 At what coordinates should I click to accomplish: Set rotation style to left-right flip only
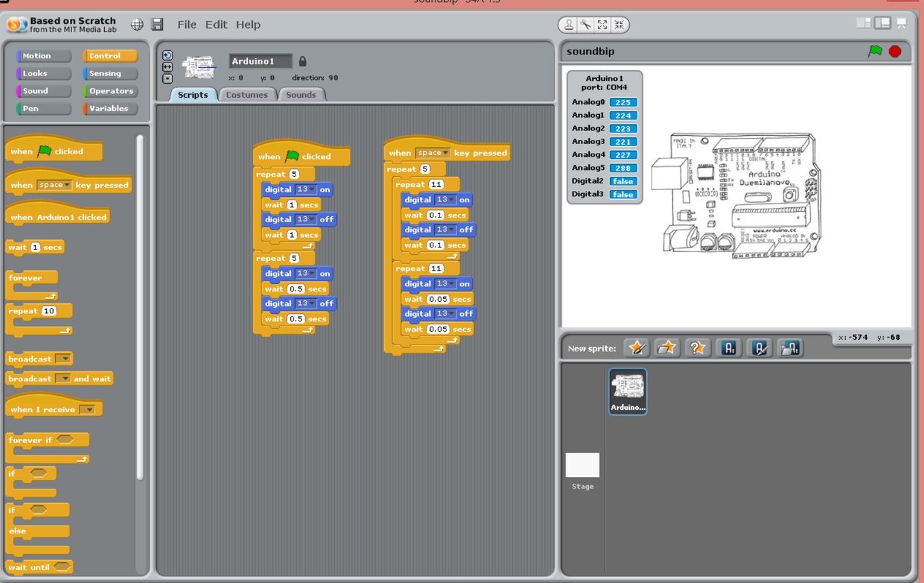168,67
